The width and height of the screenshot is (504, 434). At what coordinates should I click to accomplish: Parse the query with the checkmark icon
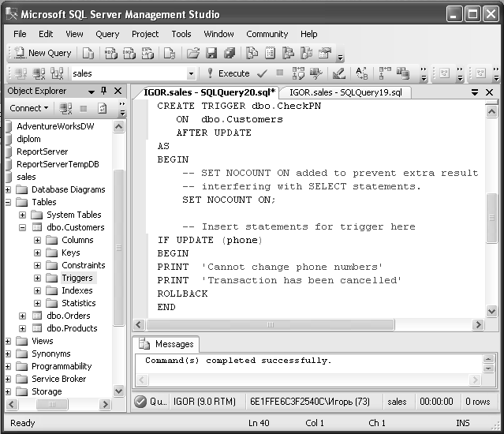pyautogui.click(x=262, y=73)
